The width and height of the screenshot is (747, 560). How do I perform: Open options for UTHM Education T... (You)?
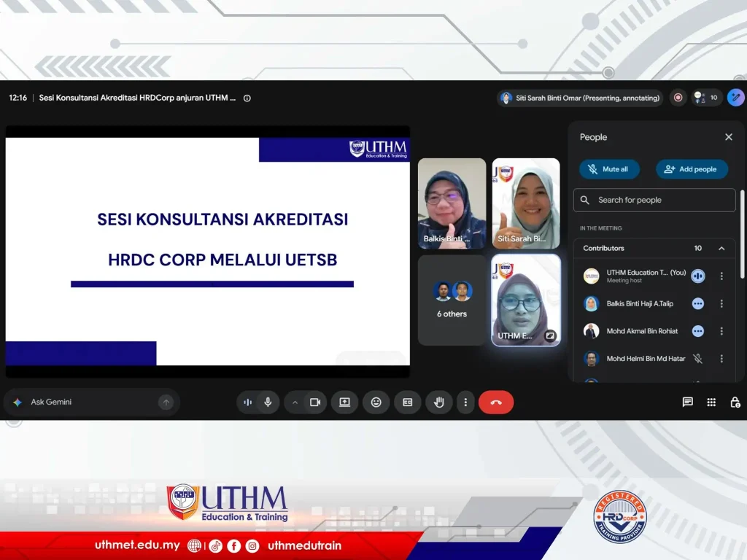[721, 276]
